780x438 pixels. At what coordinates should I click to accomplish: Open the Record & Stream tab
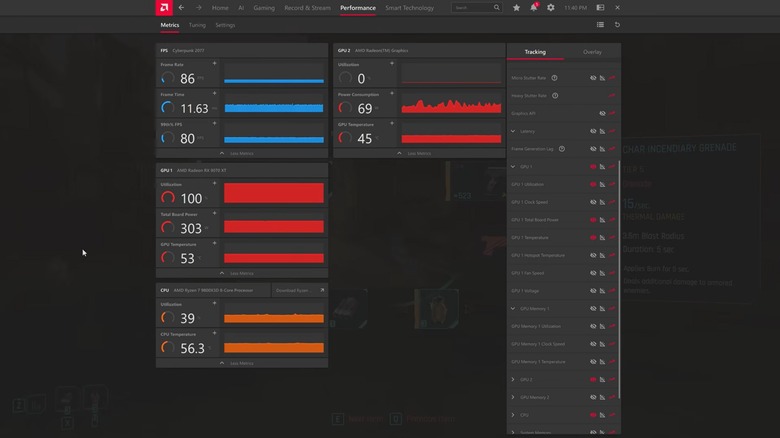(x=307, y=8)
